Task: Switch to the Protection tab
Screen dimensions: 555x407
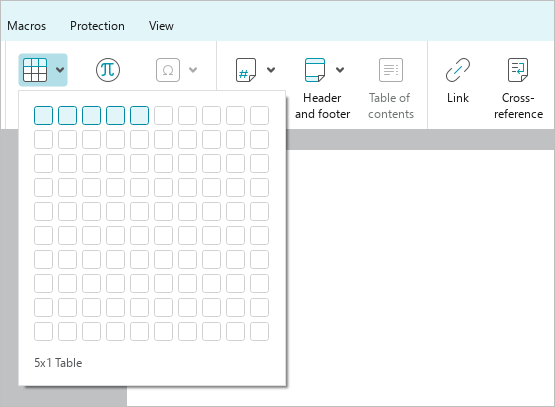Action: coord(97,26)
